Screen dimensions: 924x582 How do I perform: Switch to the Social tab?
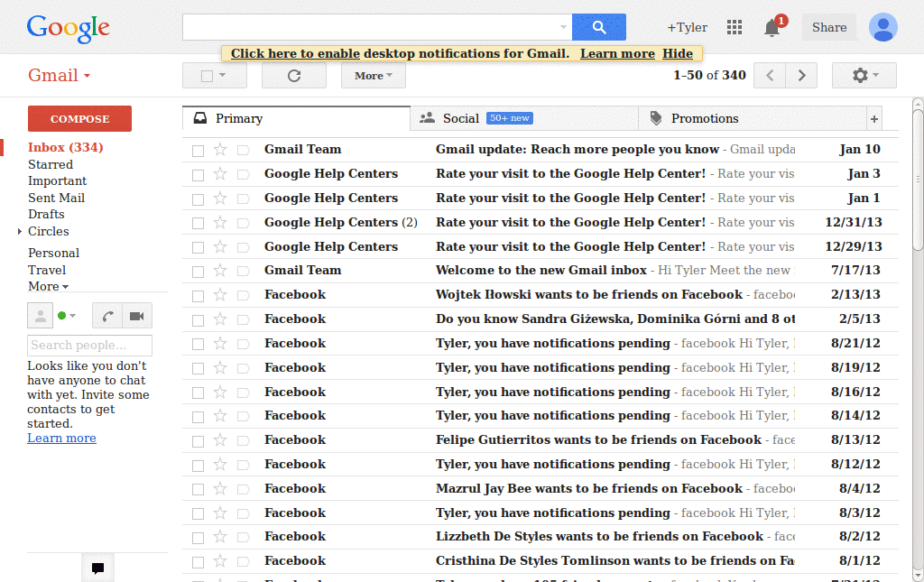(x=524, y=119)
